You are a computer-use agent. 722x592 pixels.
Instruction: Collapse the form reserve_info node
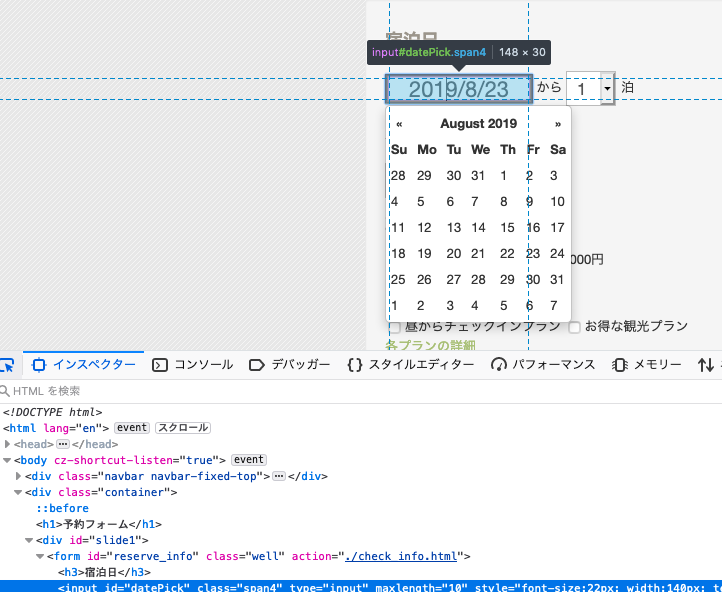(40, 557)
